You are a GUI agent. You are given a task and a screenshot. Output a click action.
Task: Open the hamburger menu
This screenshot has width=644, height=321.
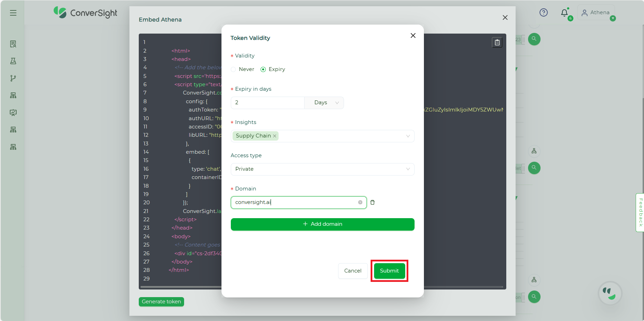(13, 13)
